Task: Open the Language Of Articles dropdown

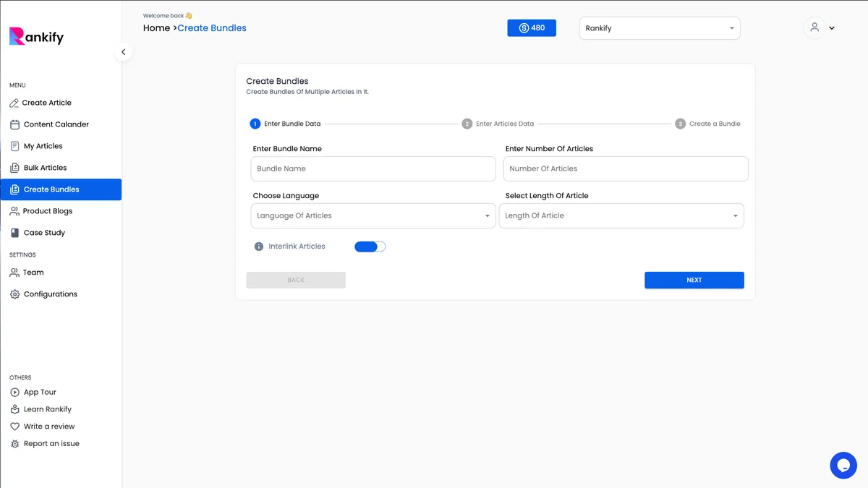Action: tap(373, 215)
